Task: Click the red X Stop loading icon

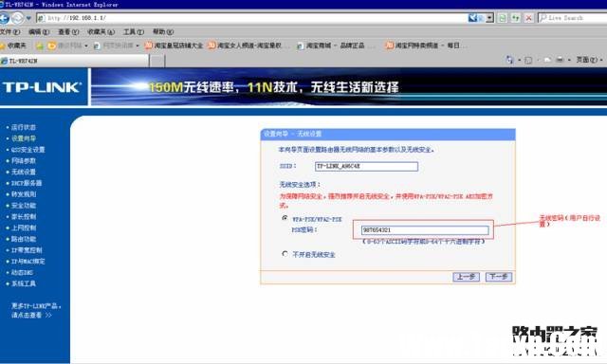Action: pos(529,18)
